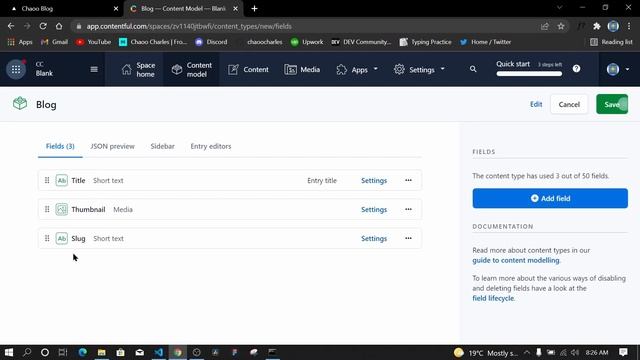The width and height of the screenshot is (640, 360).
Task: Grab the drag handle of Title field
Action: coord(47,180)
